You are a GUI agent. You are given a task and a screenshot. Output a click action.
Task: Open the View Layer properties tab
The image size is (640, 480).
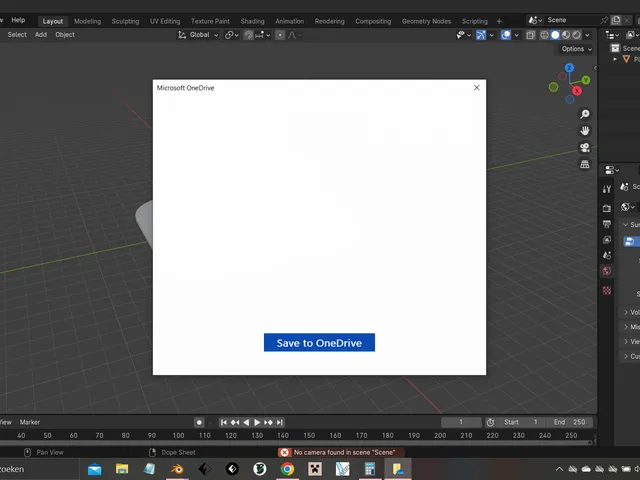[x=607, y=240]
